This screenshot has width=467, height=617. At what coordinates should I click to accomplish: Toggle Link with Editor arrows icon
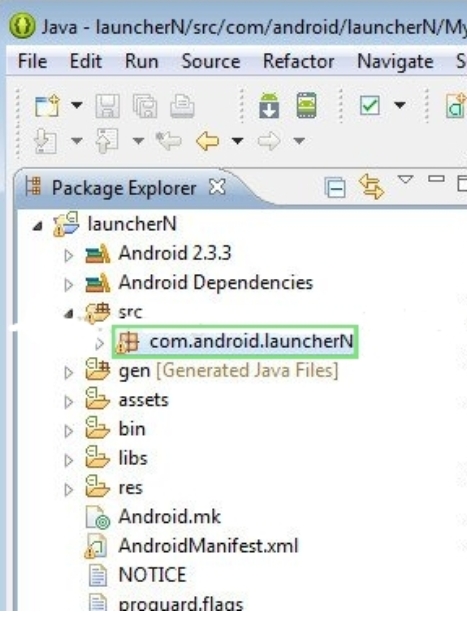tap(371, 187)
